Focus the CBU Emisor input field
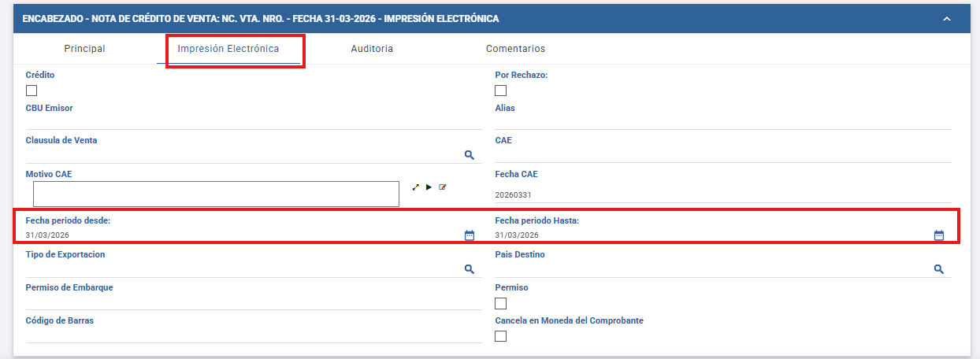The image size is (980, 359). pyautogui.click(x=254, y=122)
